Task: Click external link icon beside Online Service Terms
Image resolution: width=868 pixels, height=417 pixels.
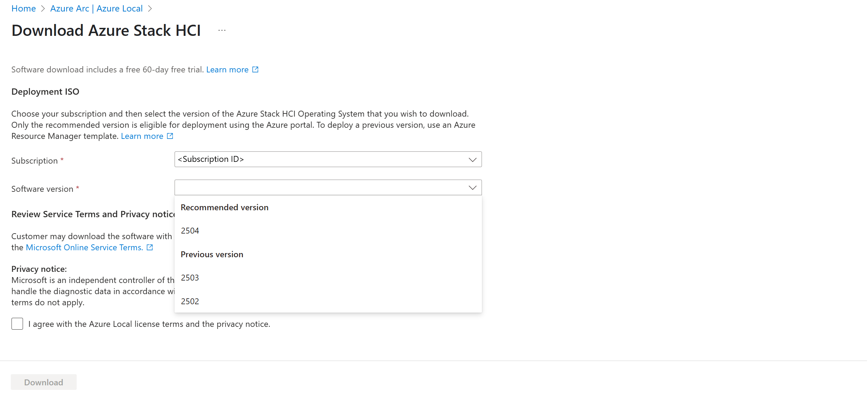Action: (x=150, y=247)
